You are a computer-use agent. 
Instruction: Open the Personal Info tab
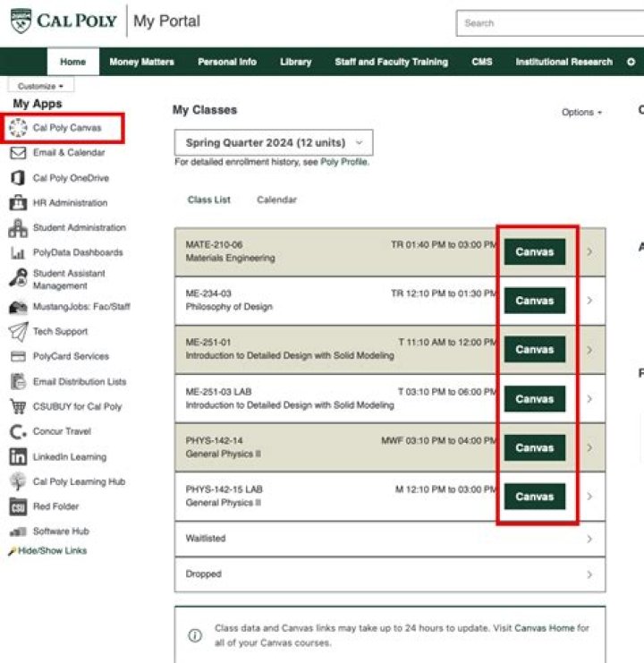(x=227, y=62)
